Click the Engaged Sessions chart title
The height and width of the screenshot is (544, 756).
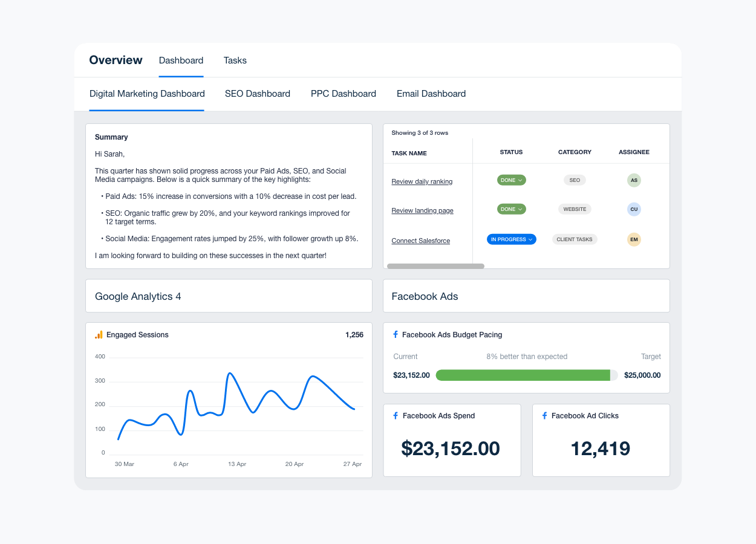tap(137, 335)
